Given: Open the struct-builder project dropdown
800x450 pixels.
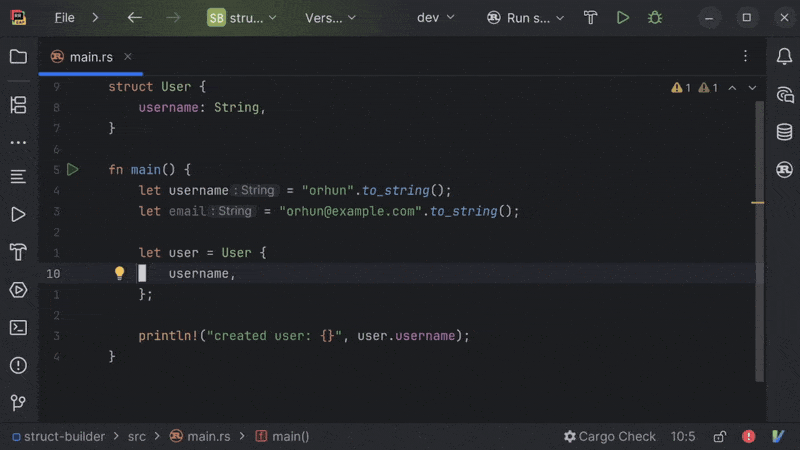Looking at the screenshot, I should click(242, 18).
